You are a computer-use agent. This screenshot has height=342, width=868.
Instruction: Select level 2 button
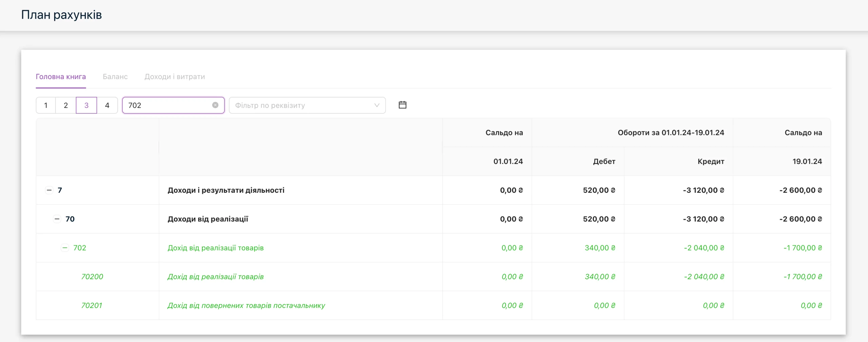click(x=66, y=105)
